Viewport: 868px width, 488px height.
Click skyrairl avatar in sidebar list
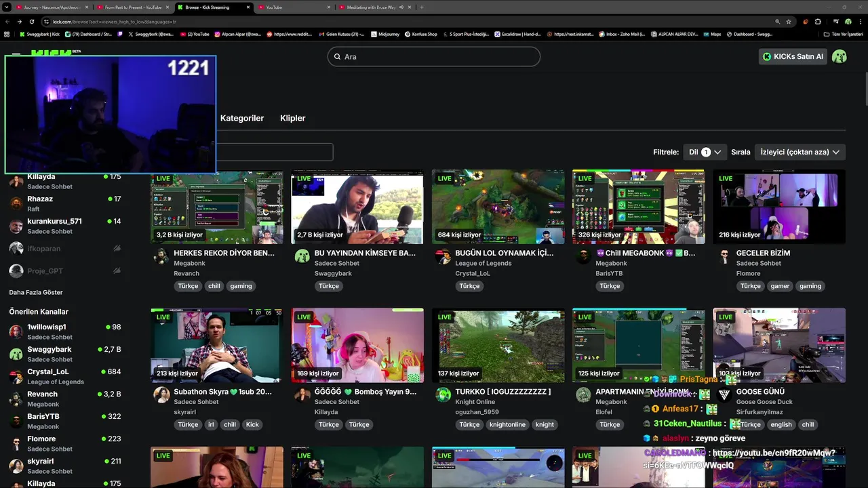16,466
